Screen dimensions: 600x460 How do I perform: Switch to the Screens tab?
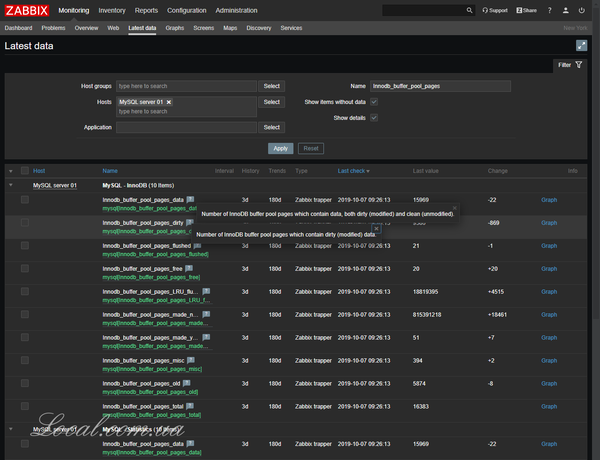coord(204,28)
